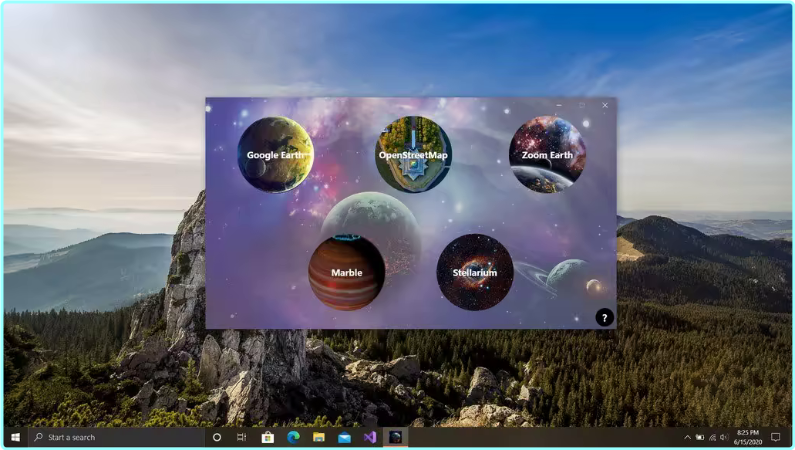The width and height of the screenshot is (795, 450).
Task: Open the Windows Start menu
Action: tap(15, 437)
